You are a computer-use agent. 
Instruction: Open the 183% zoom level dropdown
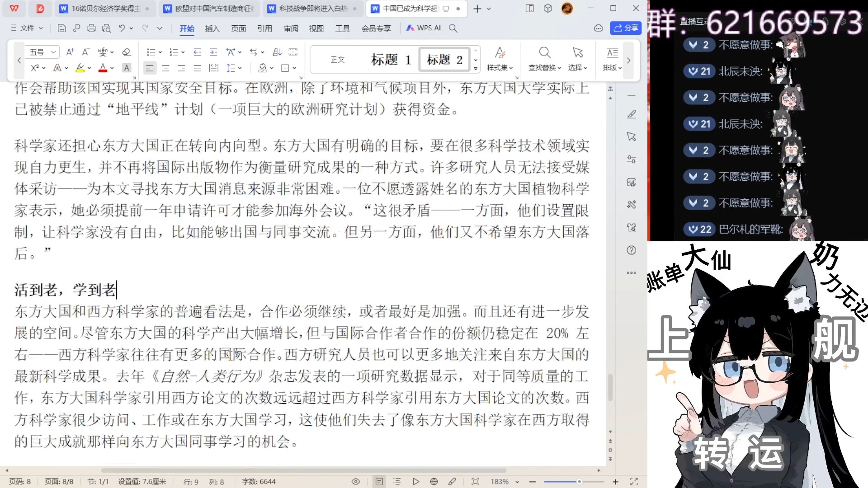tap(505, 482)
